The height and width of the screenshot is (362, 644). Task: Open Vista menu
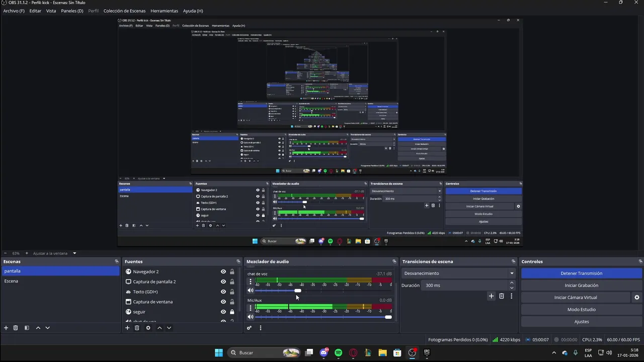pyautogui.click(x=51, y=11)
